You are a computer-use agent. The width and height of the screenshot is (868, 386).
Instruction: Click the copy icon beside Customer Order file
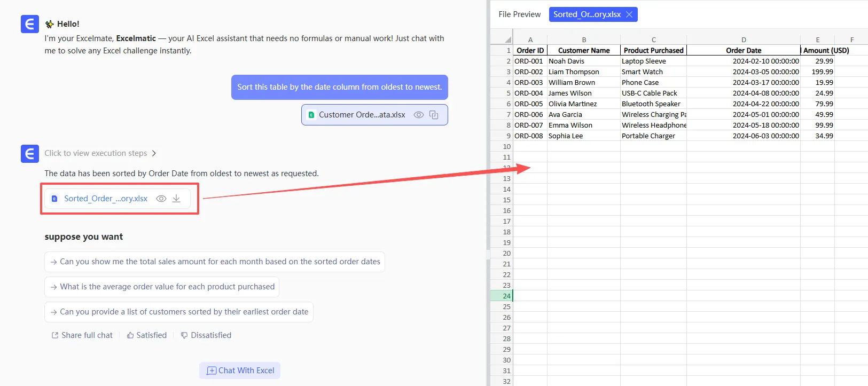point(434,115)
